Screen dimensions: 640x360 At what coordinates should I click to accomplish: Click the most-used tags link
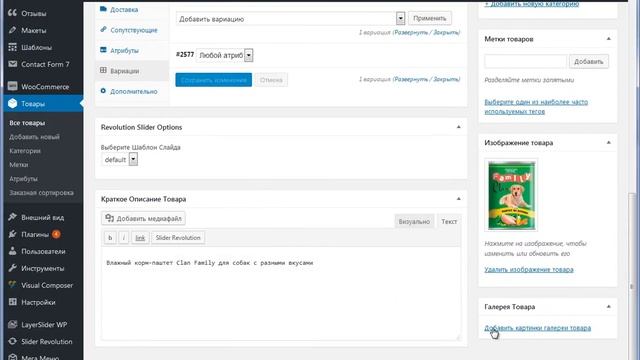point(536,107)
